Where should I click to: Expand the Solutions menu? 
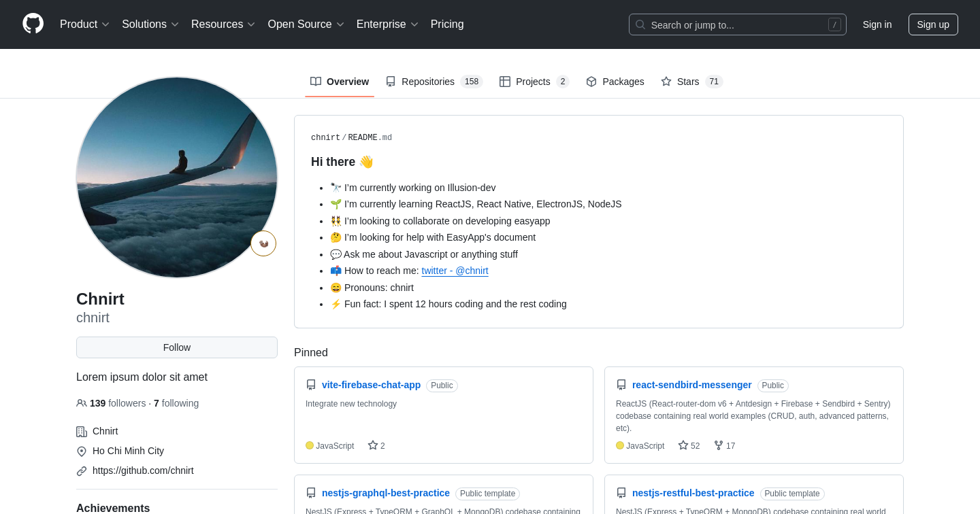pos(150,24)
